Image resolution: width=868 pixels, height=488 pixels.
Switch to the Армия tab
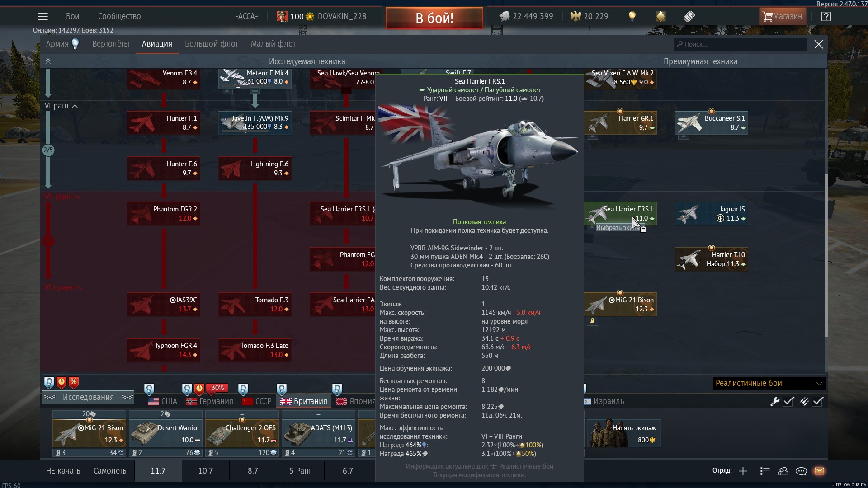[57, 44]
